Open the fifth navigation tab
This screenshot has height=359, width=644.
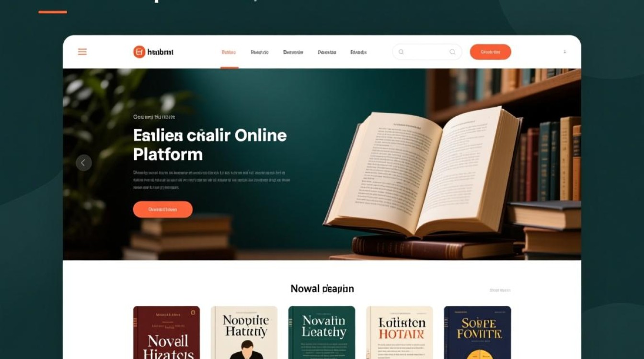pyautogui.click(x=358, y=52)
